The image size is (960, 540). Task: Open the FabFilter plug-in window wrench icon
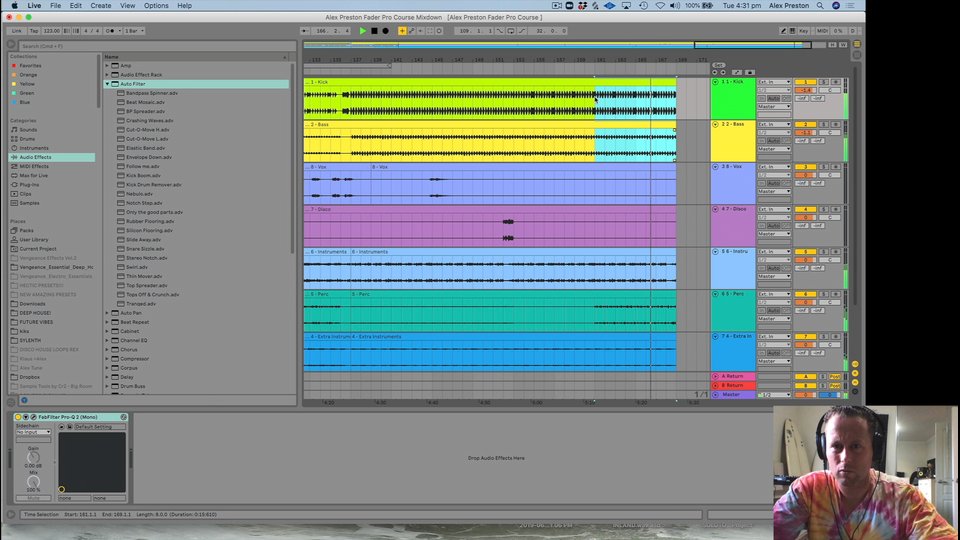coord(33,417)
